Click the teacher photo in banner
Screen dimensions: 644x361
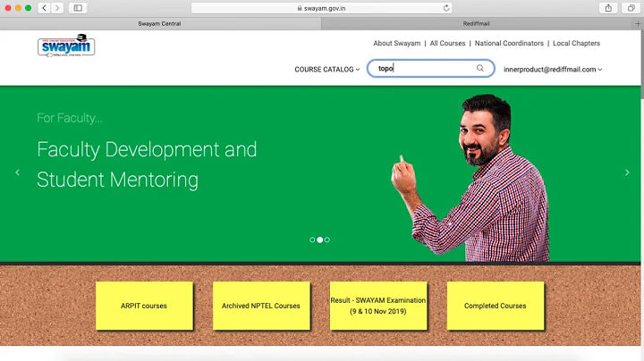[470, 178]
